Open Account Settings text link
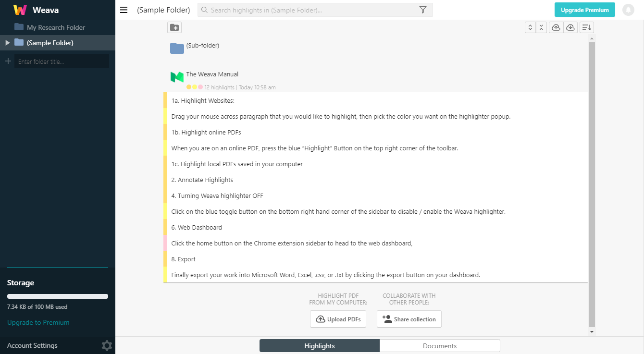 (32, 345)
